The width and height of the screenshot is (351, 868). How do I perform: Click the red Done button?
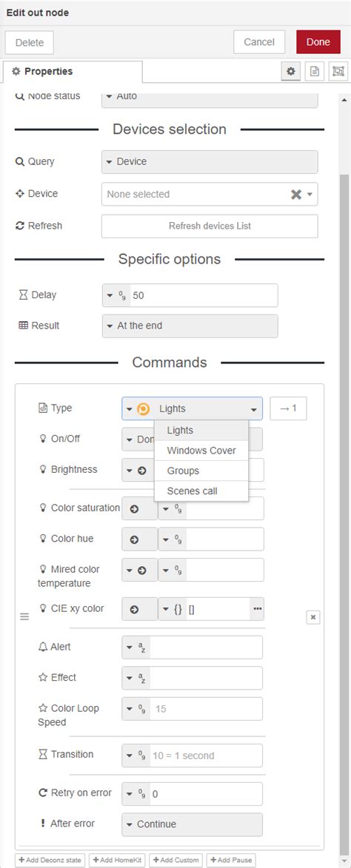coord(318,42)
